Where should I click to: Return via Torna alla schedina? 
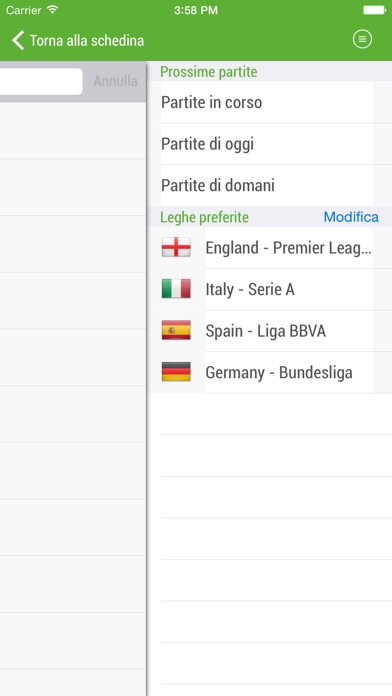click(x=87, y=41)
